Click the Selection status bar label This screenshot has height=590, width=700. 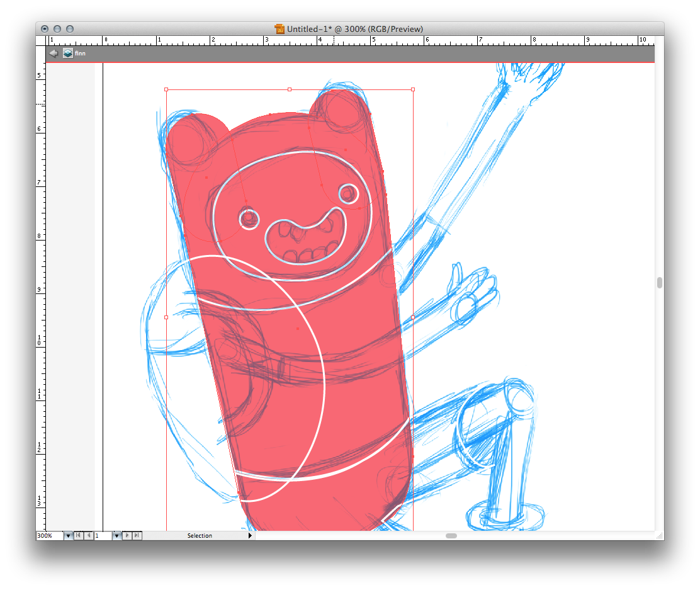click(x=200, y=536)
